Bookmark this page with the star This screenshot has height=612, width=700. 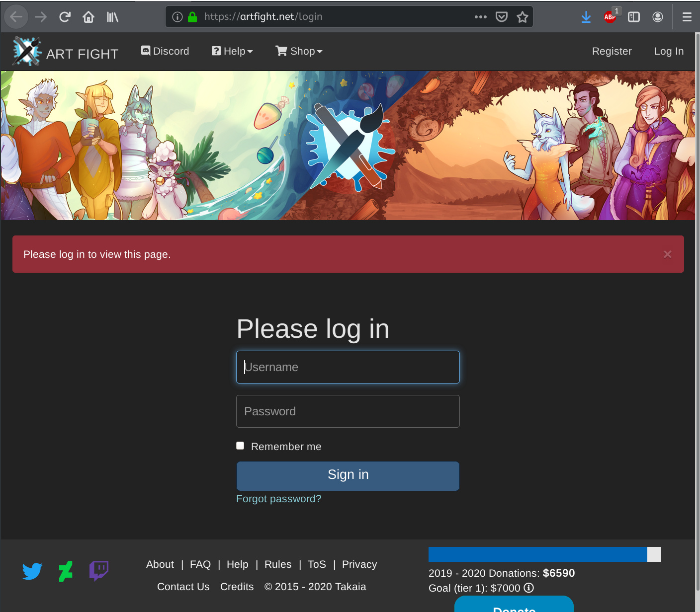point(523,17)
